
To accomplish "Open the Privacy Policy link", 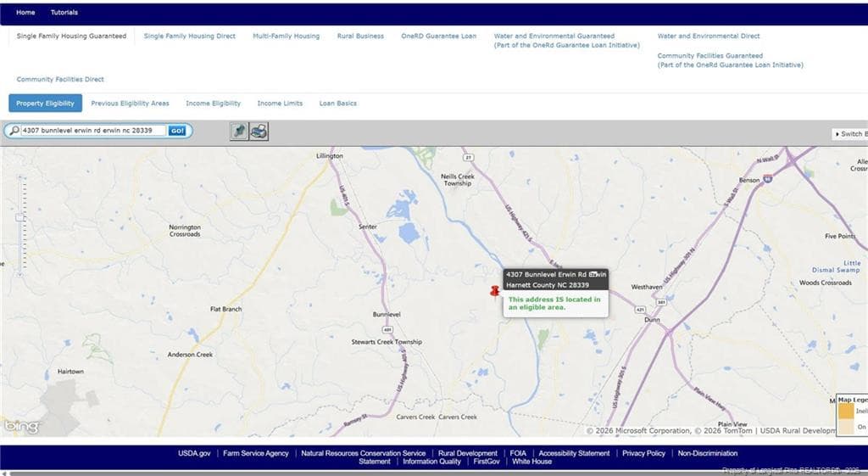I will [x=644, y=453].
